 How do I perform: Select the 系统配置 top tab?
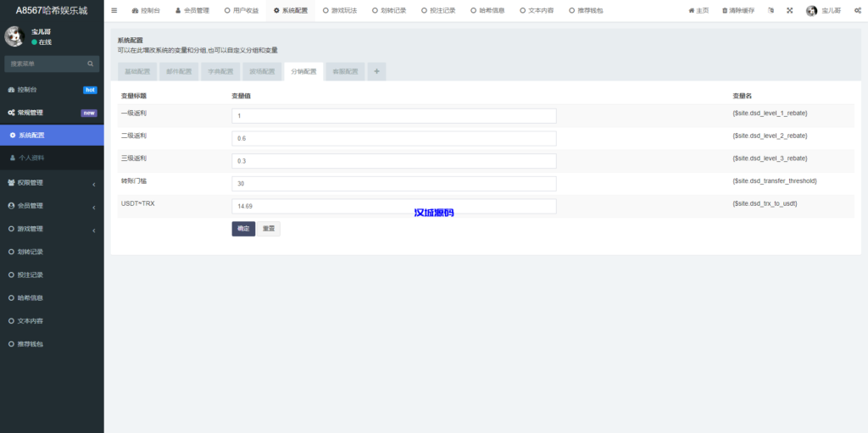coord(291,10)
